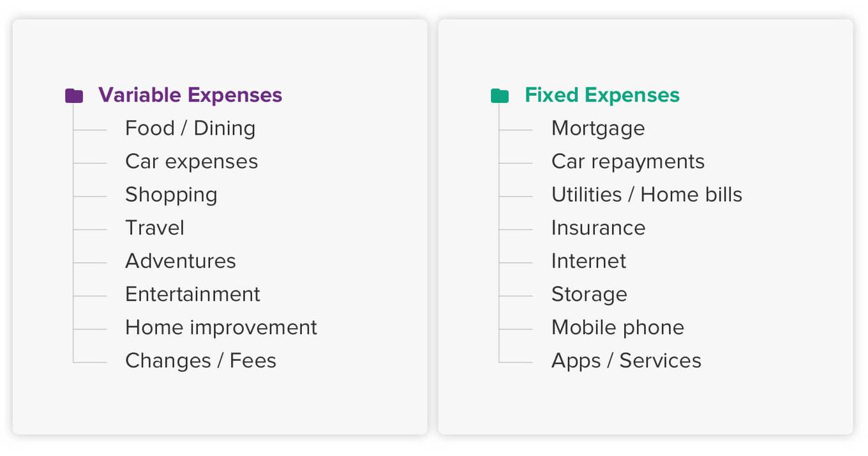This screenshot has height=456, width=868.
Task: Select the Variable Expenses heading
Action: (x=190, y=95)
